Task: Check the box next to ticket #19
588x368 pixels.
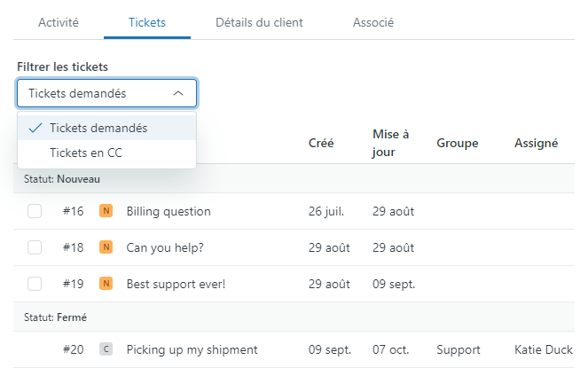Action: point(35,284)
